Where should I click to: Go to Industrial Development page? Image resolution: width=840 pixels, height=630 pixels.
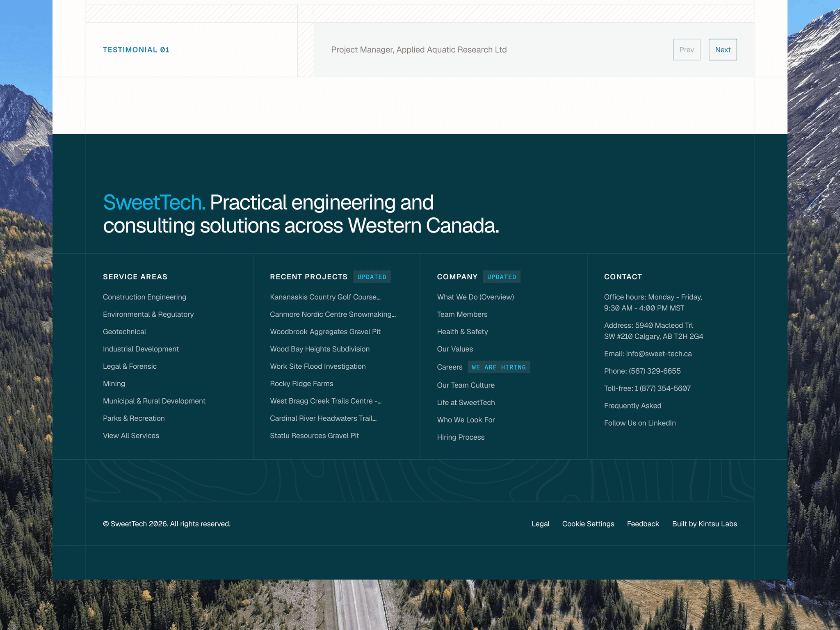(x=141, y=349)
